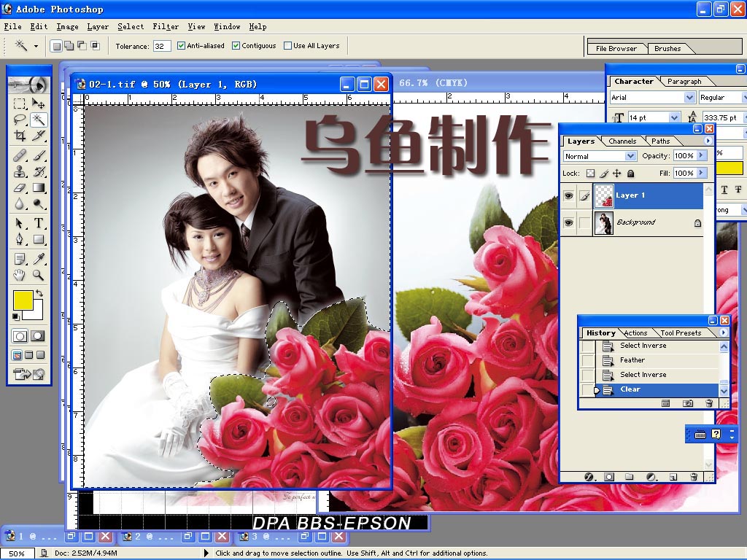Choose the Healing Brush tool

tap(20, 156)
